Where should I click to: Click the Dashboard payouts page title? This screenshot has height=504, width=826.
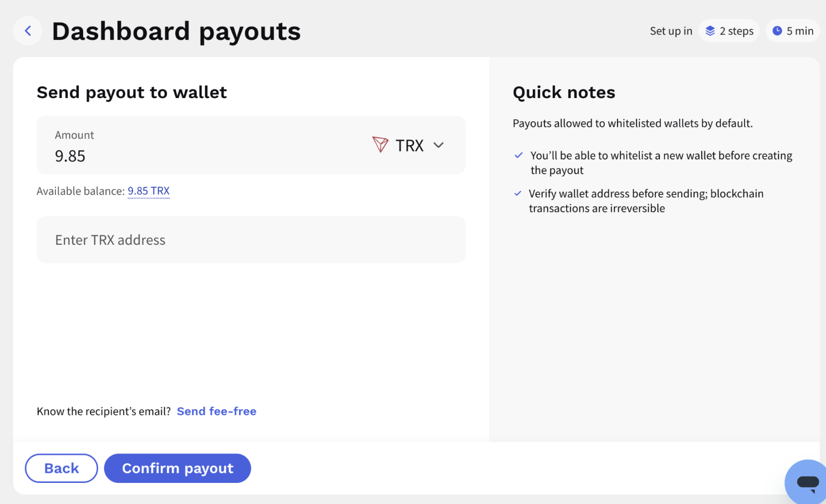[x=176, y=32]
